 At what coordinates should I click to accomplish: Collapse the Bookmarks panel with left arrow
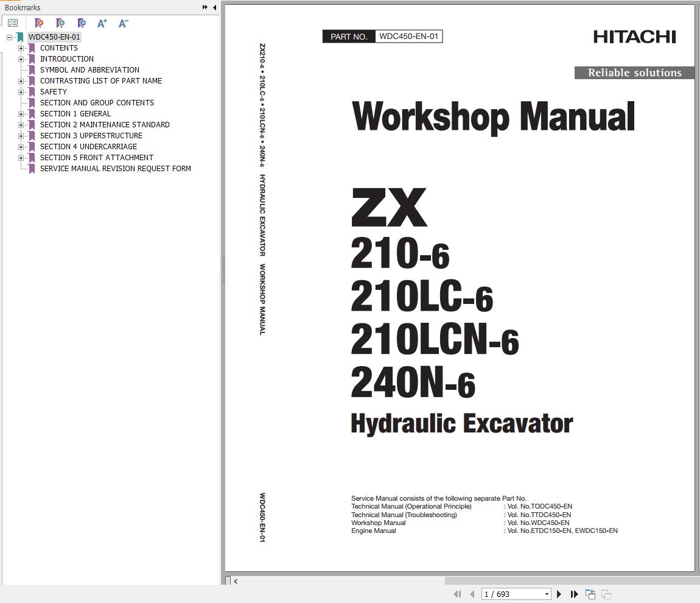click(x=215, y=7)
